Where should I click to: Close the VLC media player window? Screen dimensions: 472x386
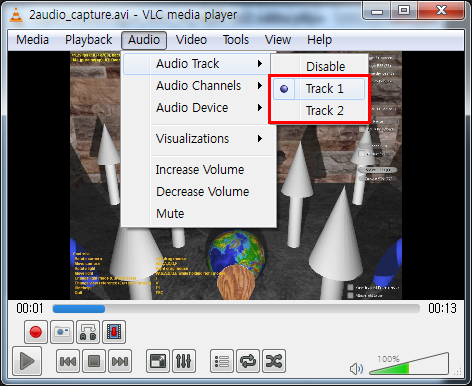tap(442, 11)
